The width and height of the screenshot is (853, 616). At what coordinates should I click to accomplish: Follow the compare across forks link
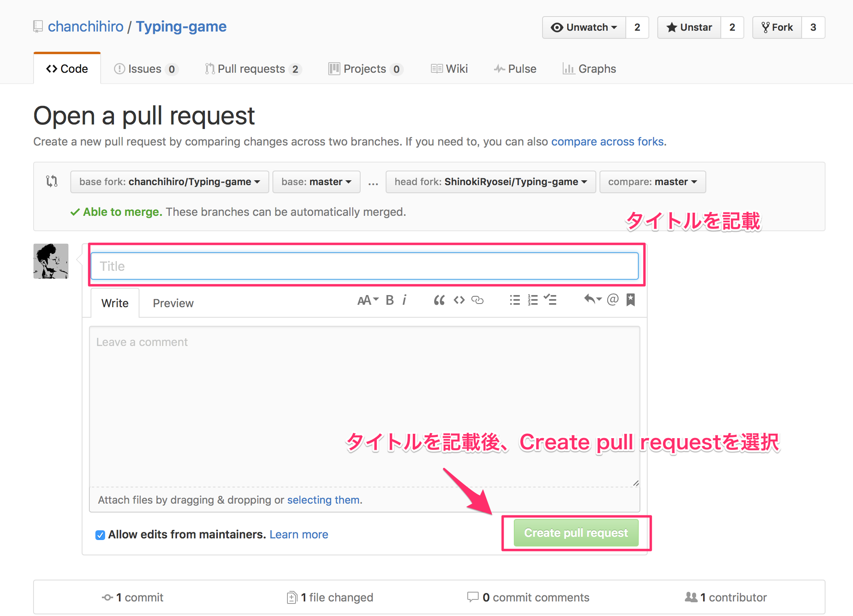click(x=607, y=142)
